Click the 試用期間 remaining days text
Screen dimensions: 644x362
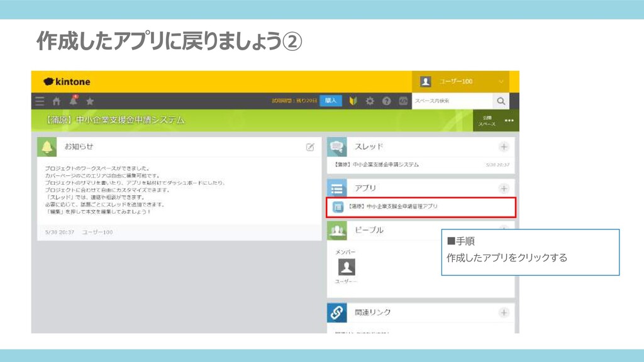[294, 101]
